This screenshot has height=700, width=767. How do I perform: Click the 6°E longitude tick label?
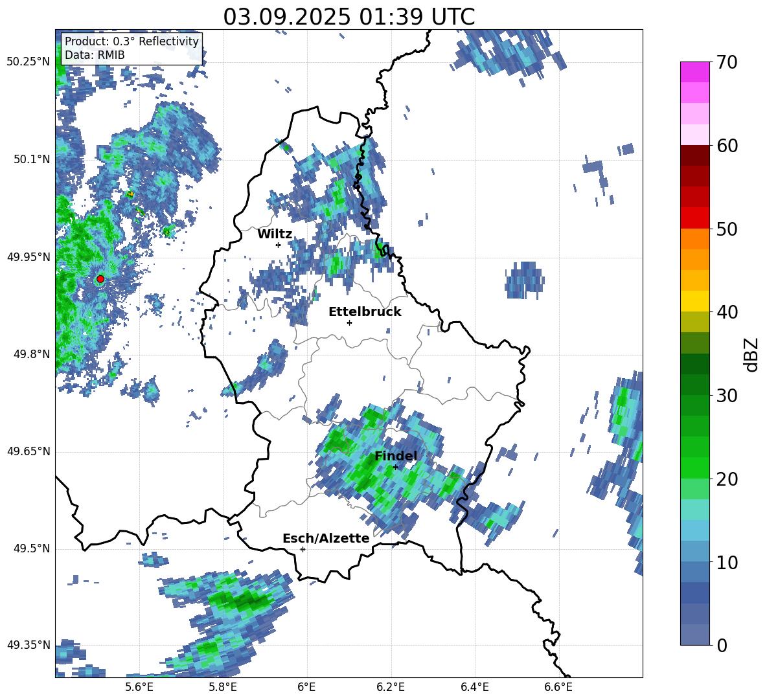tap(306, 687)
